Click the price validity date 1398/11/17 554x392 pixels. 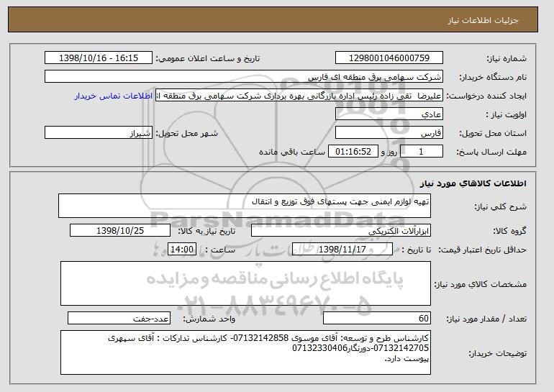point(342,250)
